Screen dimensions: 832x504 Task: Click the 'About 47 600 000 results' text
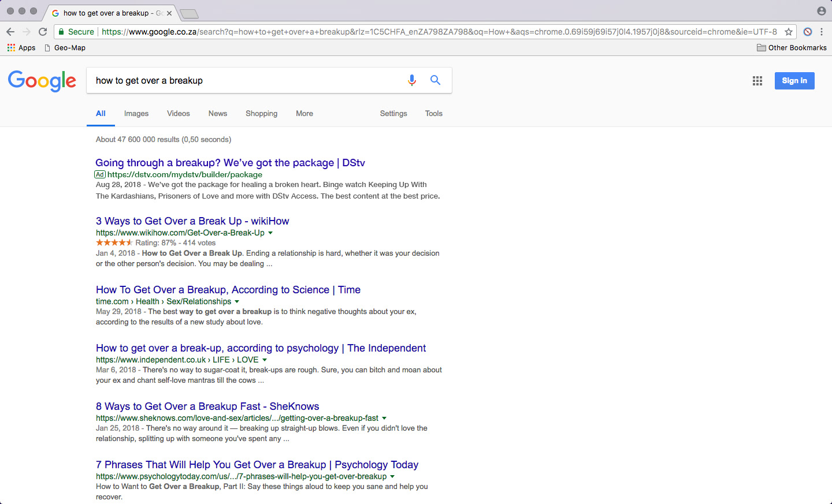tap(138, 139)
